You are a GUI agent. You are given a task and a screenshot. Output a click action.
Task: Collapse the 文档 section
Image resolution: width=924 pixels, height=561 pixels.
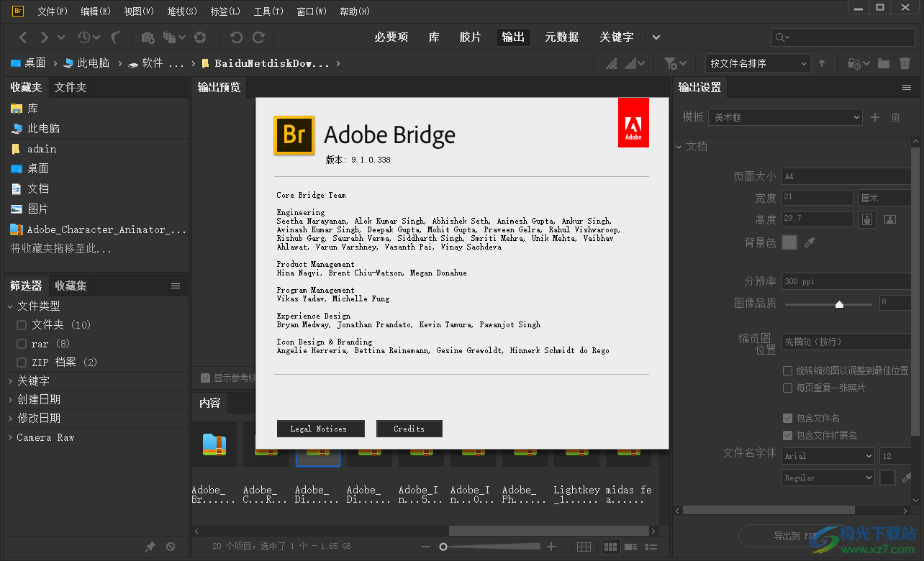pos(679,147)
